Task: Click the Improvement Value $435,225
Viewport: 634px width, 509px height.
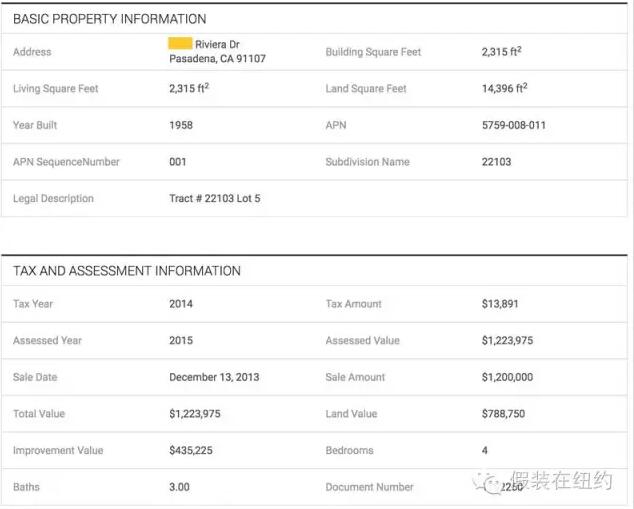Action: coord(190,450)
